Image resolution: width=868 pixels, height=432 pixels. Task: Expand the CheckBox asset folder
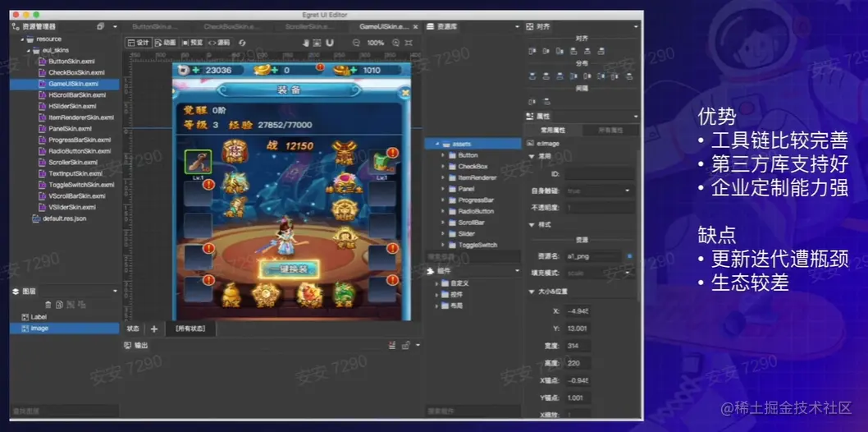[443, 166]
